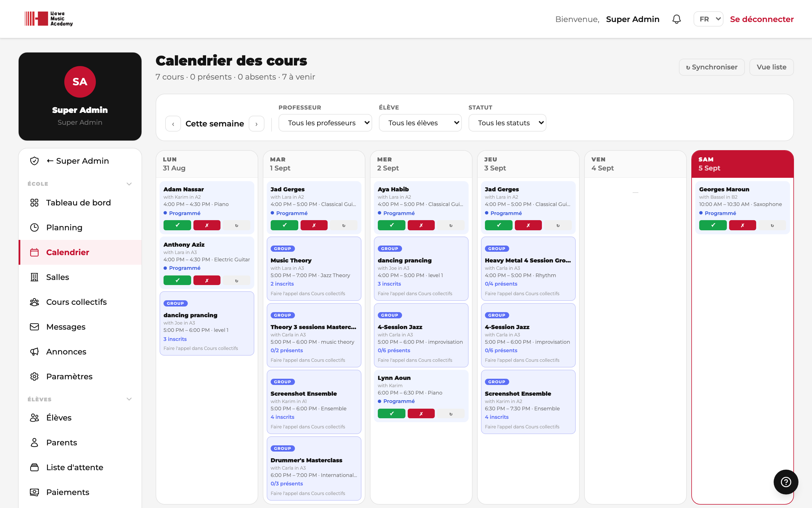
Task: Collapse the ÉLÈVES sidebar section
Action: click(129, 399)
